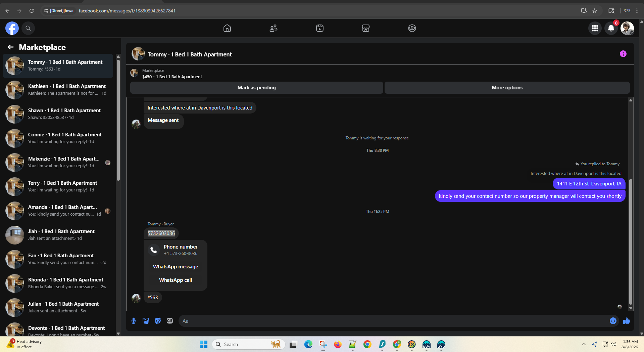Screen dimensions: 644x352
Task: Show hidden system tray icons chevron
Action: [584, 344]
